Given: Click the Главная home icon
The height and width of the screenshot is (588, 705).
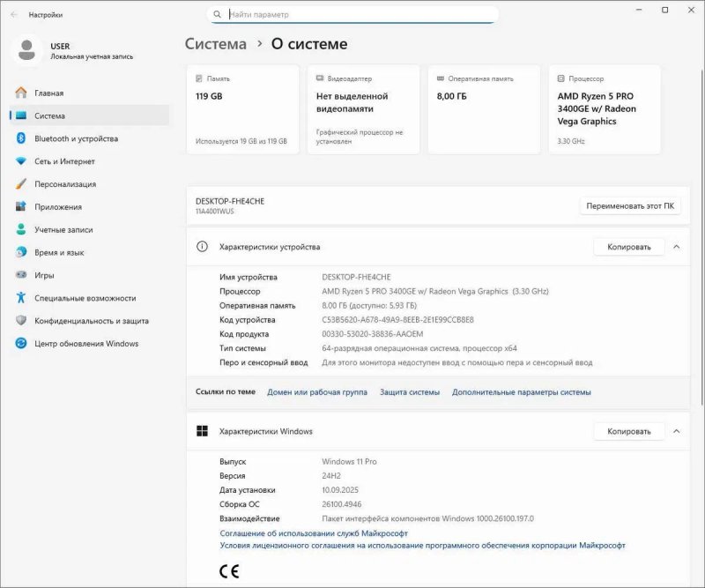Looking at the screenshot, I should (x=21, y=93).
